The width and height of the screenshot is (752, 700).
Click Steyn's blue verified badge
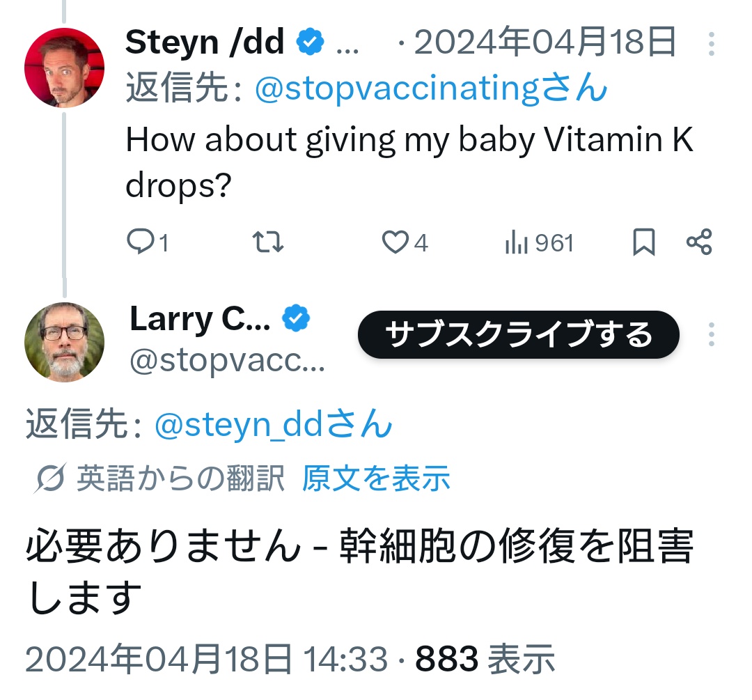pyautogui.click(x=310, y=43)
